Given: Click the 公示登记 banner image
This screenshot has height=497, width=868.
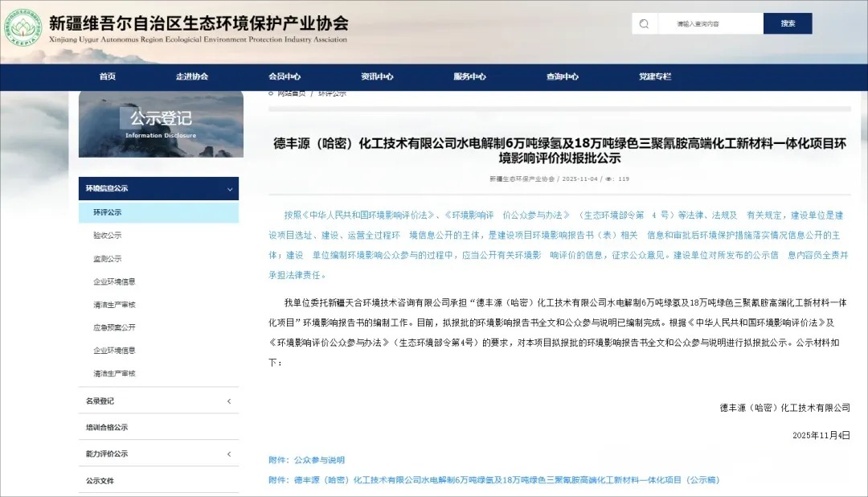Looking at the screenshot, I should (x=161, y=123).
